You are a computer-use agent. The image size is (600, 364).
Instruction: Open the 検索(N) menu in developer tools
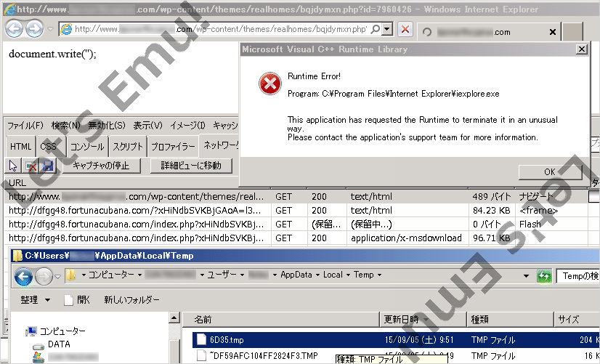point(66,126)
